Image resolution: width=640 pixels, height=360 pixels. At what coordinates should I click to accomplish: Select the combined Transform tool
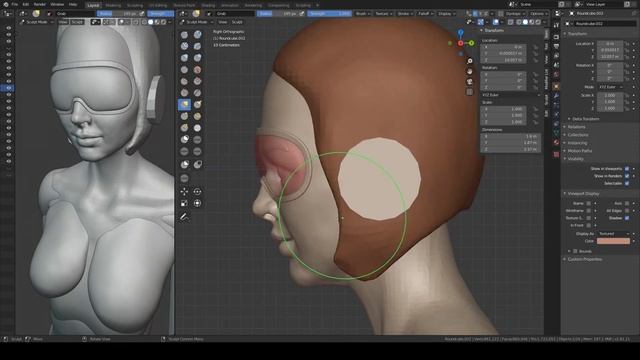click(198, 203)
